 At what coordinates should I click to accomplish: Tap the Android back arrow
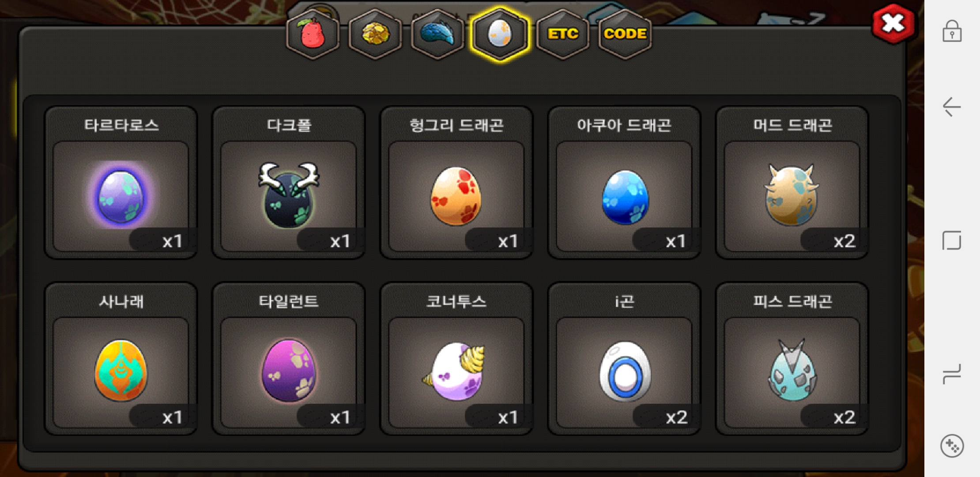[952, 107]
